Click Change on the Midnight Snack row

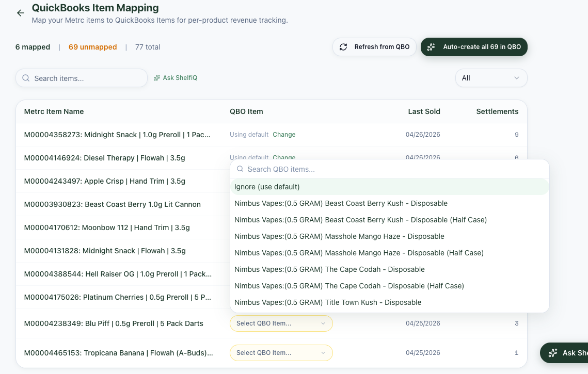284,134
